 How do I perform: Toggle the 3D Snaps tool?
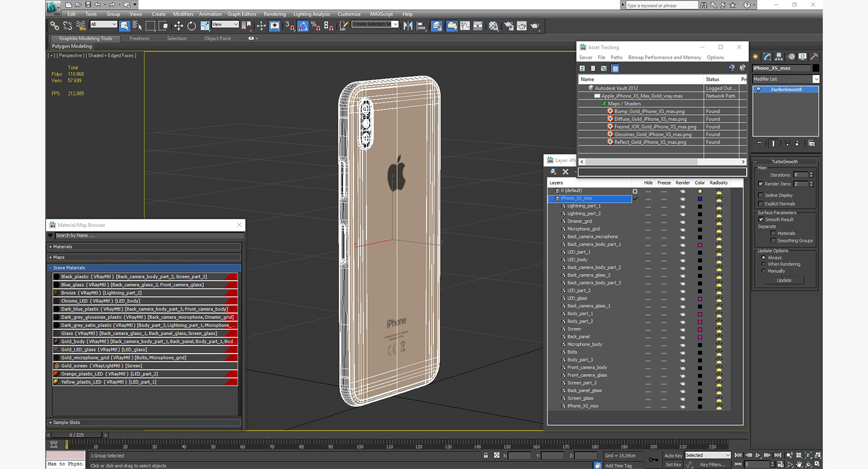[289, 26]
